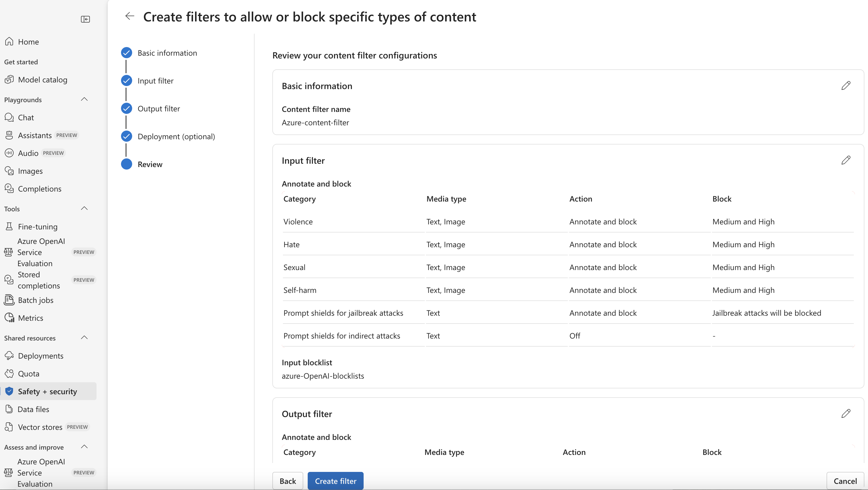
Task: Edit Basic information with pencil icon
Action: click(x=845, y=86)
